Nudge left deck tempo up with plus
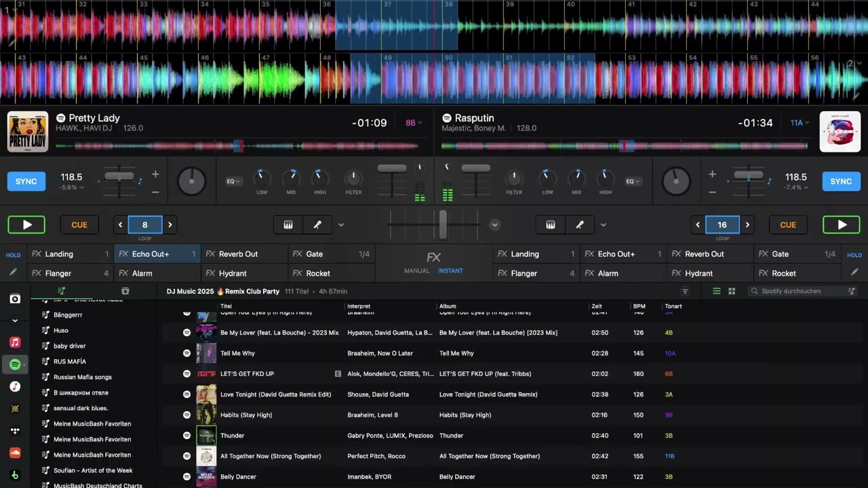The image size is (868, 488). pos(155,174)
